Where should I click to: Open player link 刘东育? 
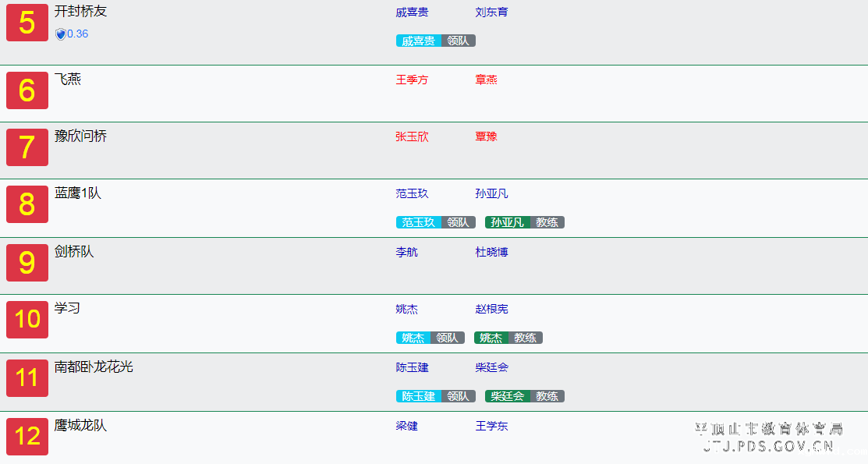[x=491, y=12]
